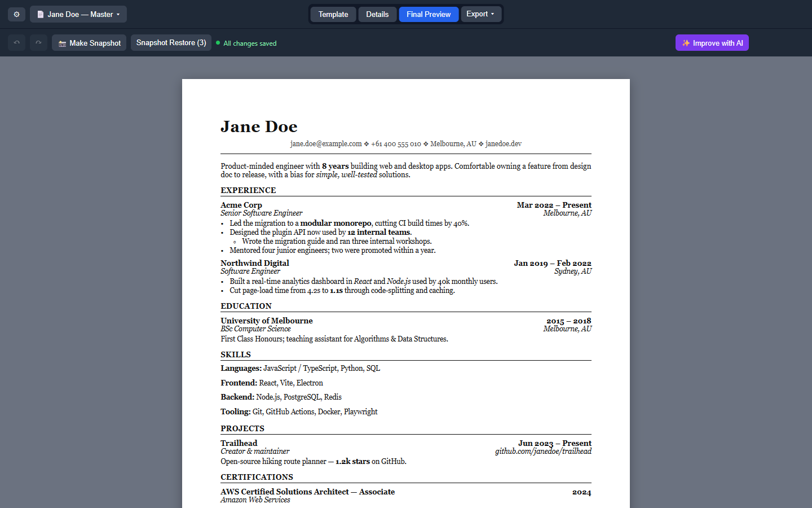This screenshot has height=508, width=812.
Task: Switch to the Details tab
Action: click(377, 14)
